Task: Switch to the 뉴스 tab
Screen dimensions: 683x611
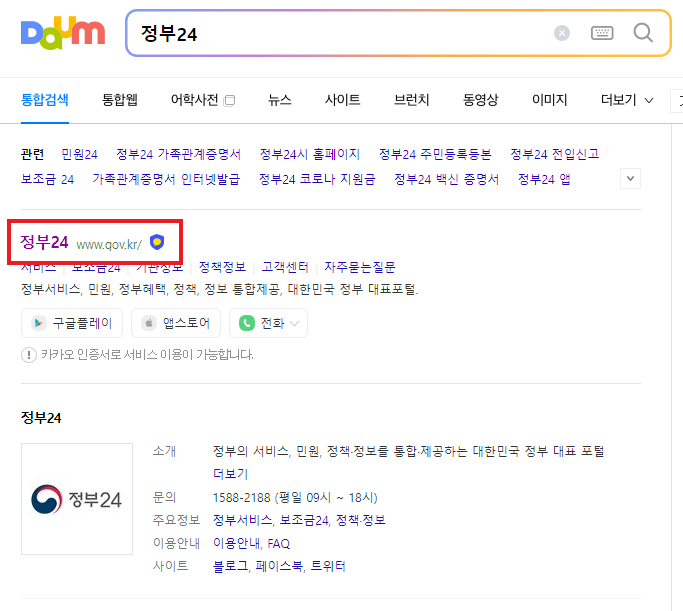Action: point(280,100)
